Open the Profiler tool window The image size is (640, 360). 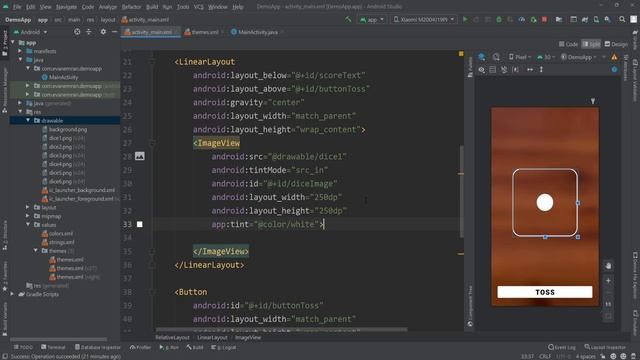click(x=140, y=347)
